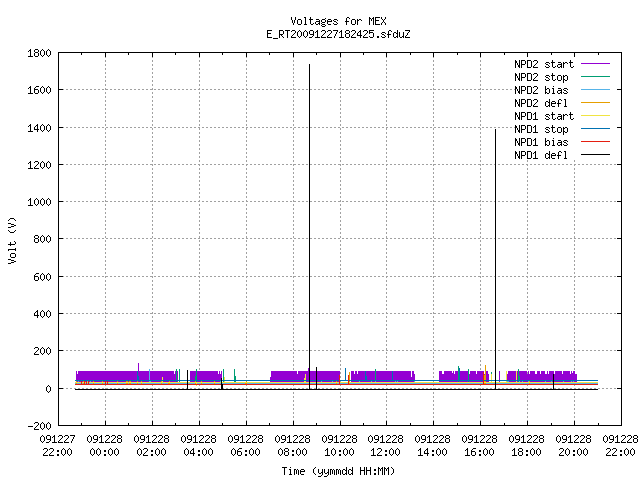The image size is (640, 480).
Task: Click the "NPD1 start" legend label
Action: click(544, 116)
